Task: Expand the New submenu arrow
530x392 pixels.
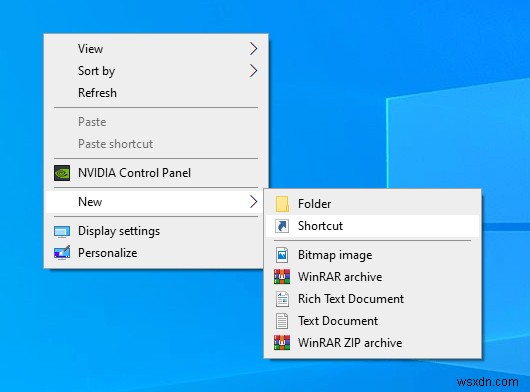Action: tap(254, 201)
